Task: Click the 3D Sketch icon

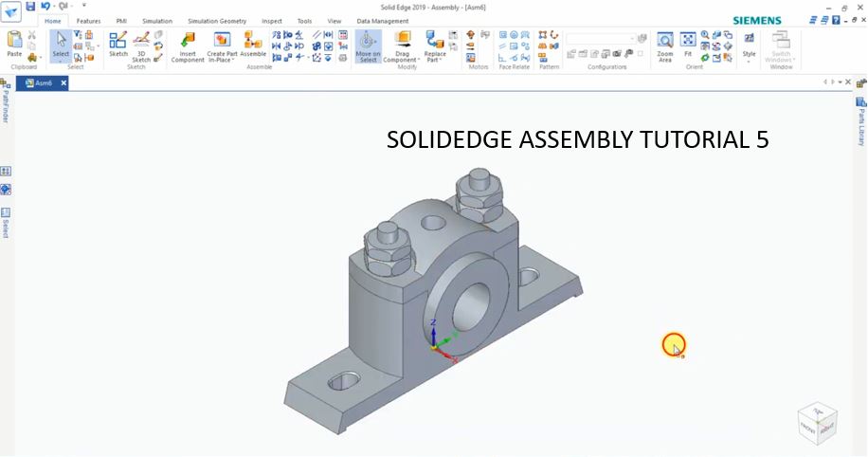Action: click(141, 46)
